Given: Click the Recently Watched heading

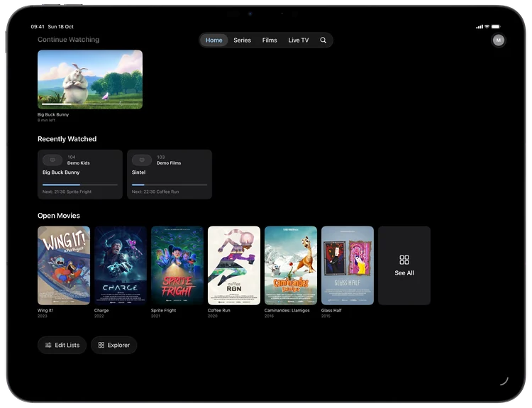Looking at the screenshot, I should coord(67,139).
